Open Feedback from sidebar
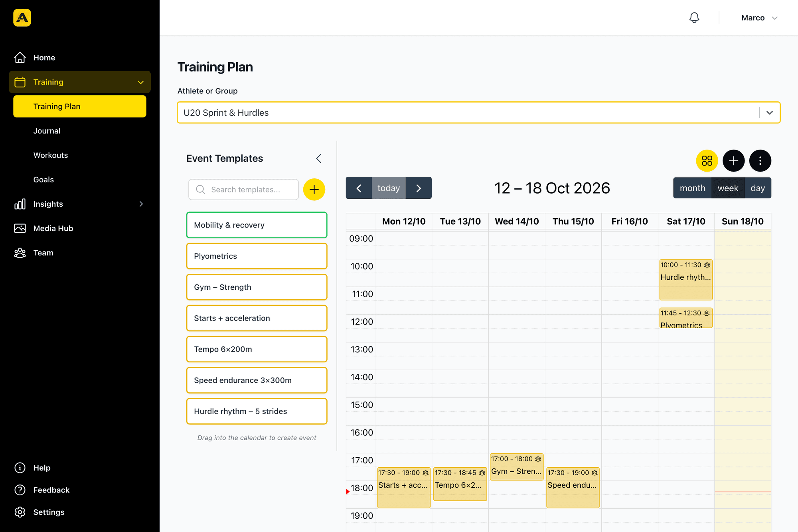798x532 pixels. (x=80, y=490)
